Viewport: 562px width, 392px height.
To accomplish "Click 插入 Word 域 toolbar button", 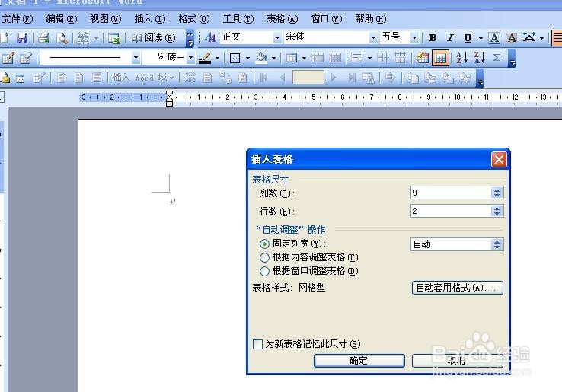I will 143,78.
